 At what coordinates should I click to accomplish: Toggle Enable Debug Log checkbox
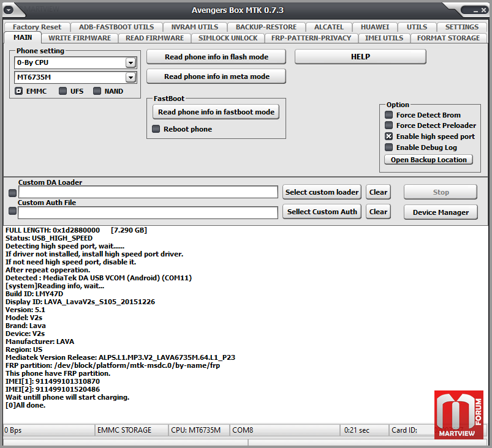click(389, 147)
